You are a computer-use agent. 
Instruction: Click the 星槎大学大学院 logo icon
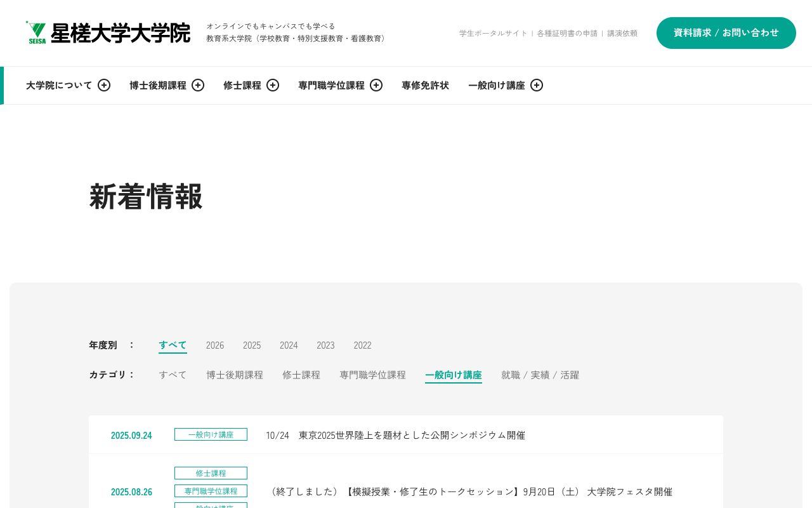36,32
